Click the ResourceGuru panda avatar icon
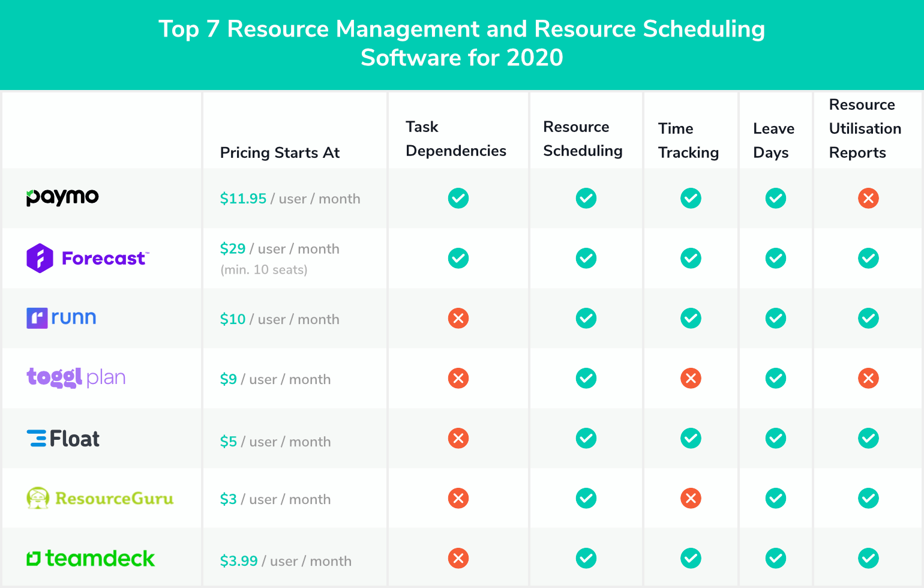This screenshot has height=588, width=924. click(37, 498)
